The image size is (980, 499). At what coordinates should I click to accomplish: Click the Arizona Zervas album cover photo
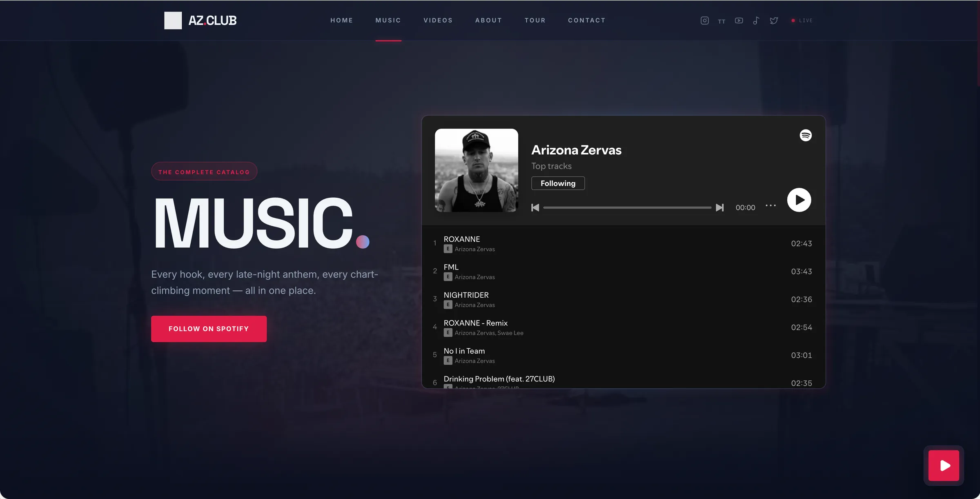477,170
